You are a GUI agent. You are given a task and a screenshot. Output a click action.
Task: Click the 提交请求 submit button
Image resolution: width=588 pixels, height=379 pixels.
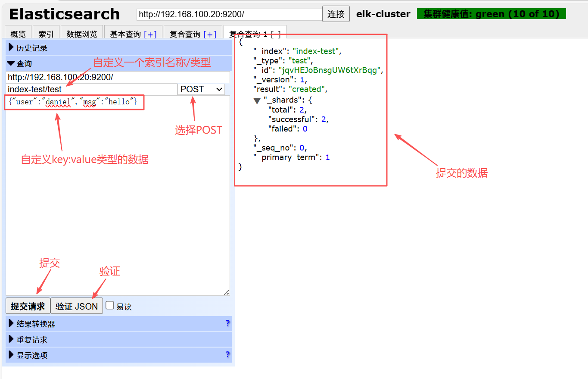click(x=28, y=306)
